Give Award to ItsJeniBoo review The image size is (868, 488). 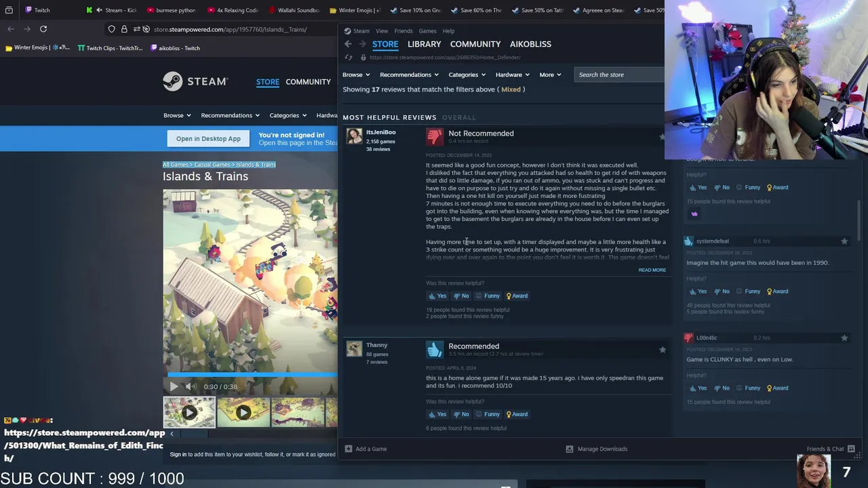[517, 296]
